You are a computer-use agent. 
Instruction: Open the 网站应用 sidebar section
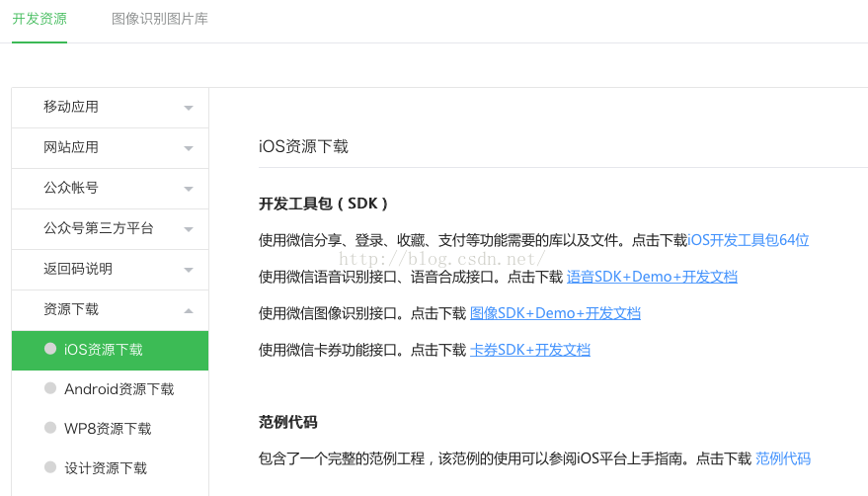coord(111,148)
